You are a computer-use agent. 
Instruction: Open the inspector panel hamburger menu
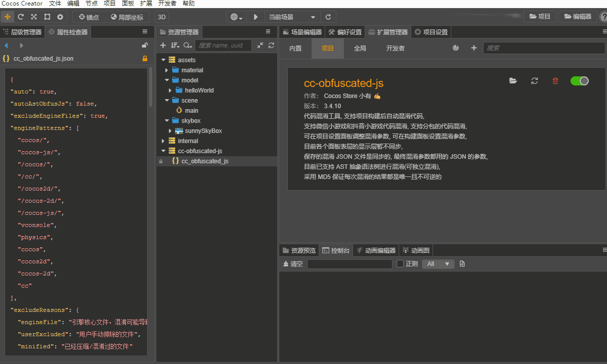pos(145,32)
